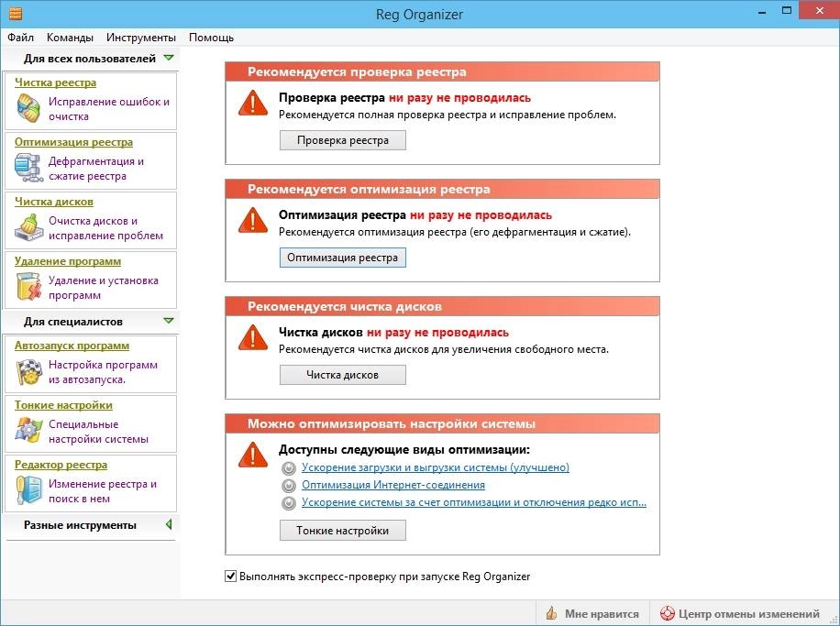Click bullet icon beside Ускорение системы link
Viewport: 840px width, 626px height.
[x=289, y=503]
